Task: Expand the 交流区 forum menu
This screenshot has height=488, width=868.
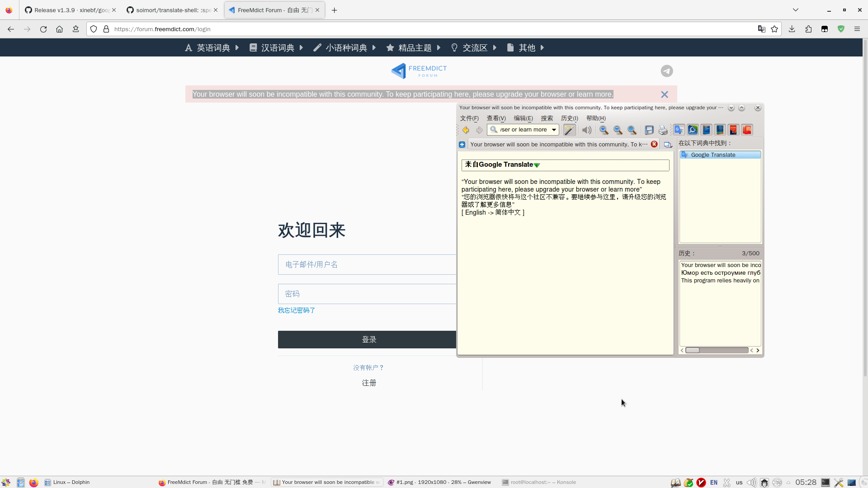Action: point(474,48)
